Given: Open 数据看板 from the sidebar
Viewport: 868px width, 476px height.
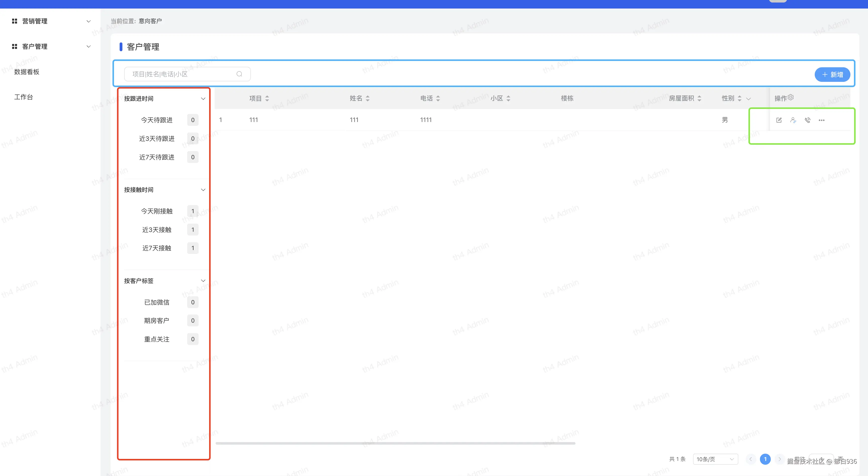Looking at the screenshot, I should tap(27, 72).
